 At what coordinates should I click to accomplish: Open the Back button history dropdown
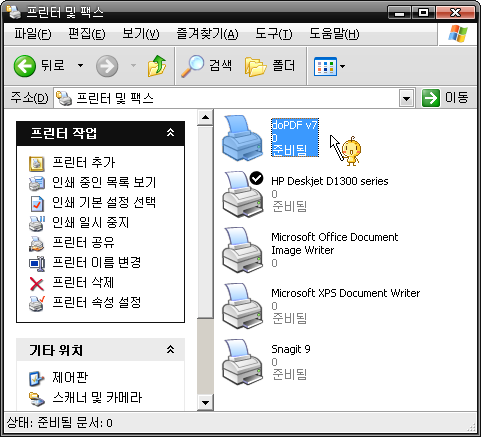[80, 66]
